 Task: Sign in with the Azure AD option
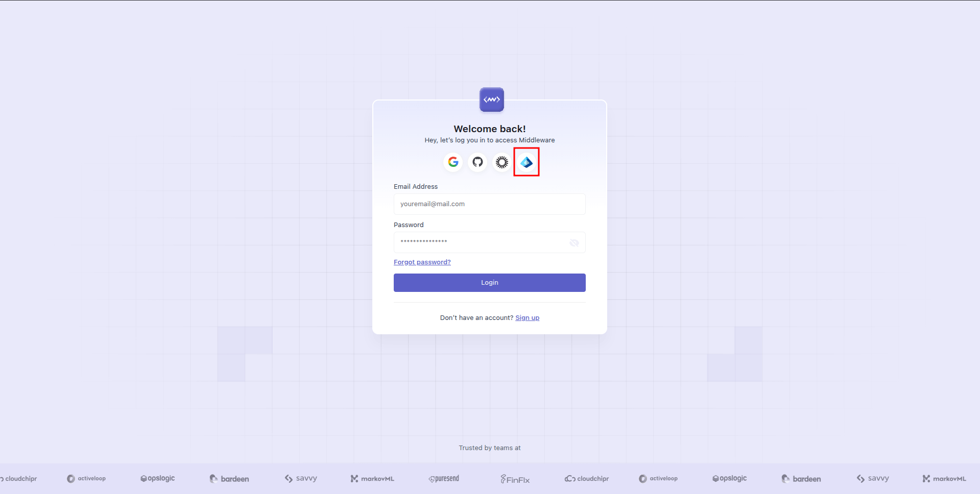click(x=526, y=162)
